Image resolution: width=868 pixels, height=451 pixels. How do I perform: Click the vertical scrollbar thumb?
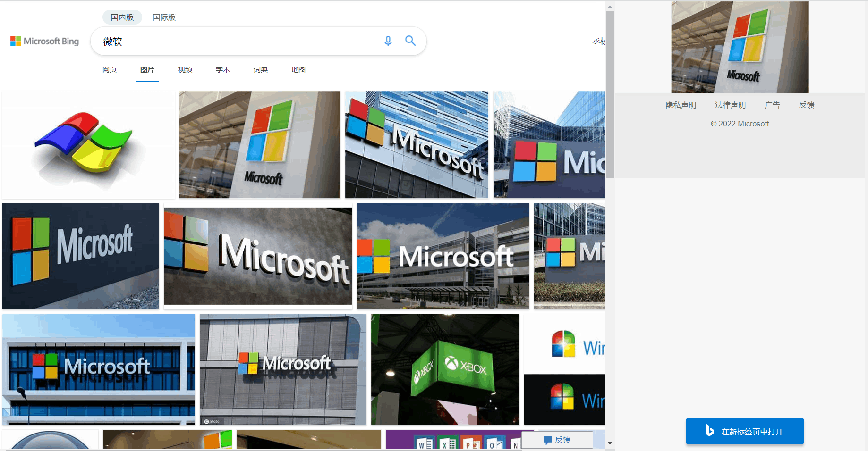pyautogui.click(x=610, y=94)
